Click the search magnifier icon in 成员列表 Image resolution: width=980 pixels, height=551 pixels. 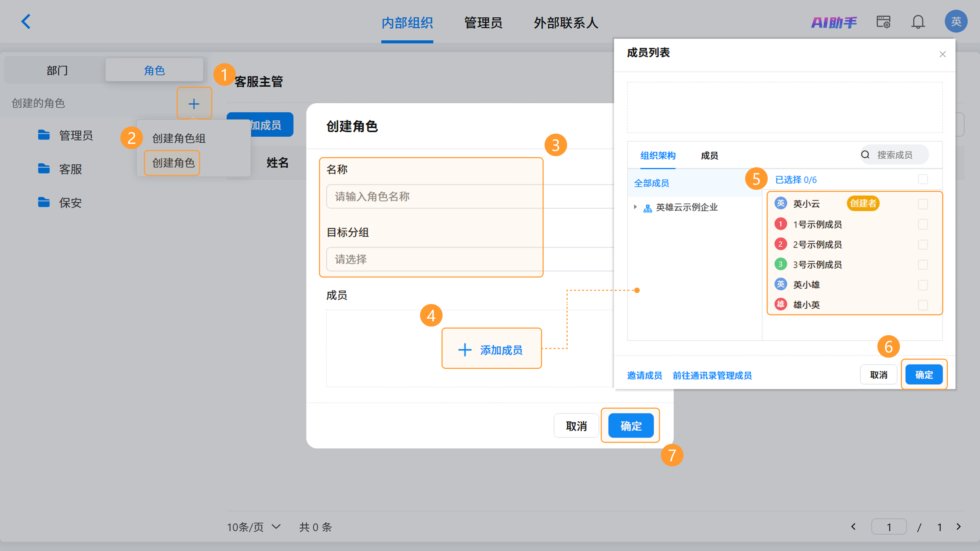tap(865, 154)
